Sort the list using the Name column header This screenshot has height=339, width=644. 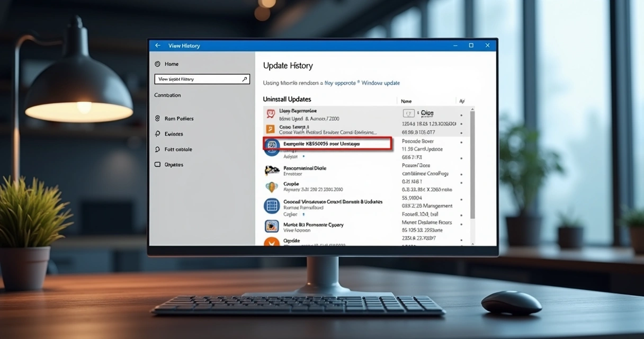click(407, 101)
